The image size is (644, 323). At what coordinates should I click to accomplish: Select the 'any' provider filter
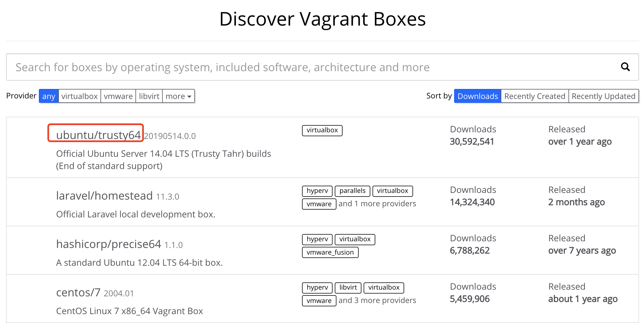49,96
